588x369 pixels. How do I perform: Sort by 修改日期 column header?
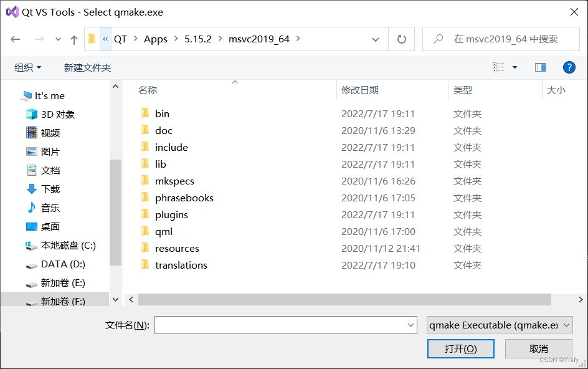[x=359, y=90]
